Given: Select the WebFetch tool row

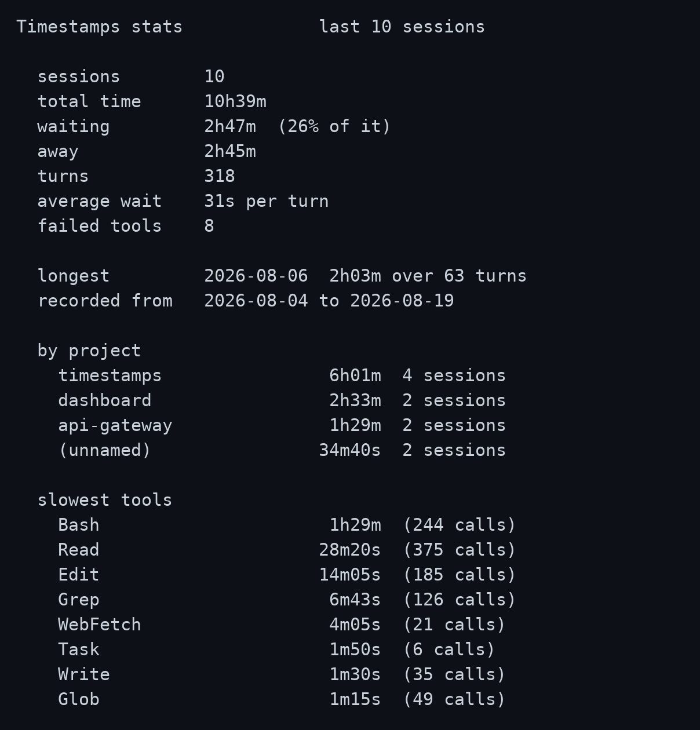Looking at the screenshot, I should (282, 625).
